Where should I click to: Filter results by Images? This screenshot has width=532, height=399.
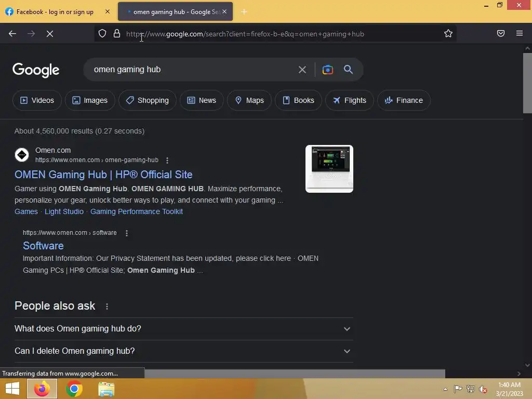tap(90, 100)
